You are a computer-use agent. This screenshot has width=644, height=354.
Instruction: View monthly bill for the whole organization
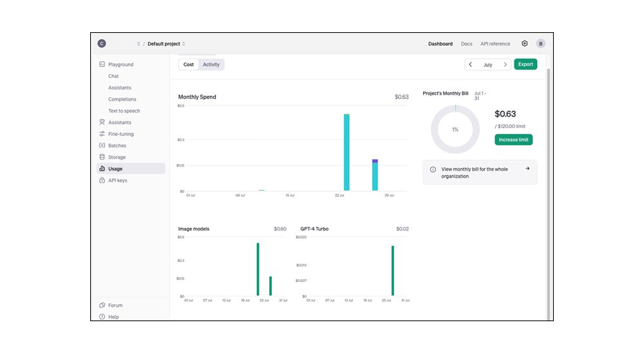(x=480, y=172)
